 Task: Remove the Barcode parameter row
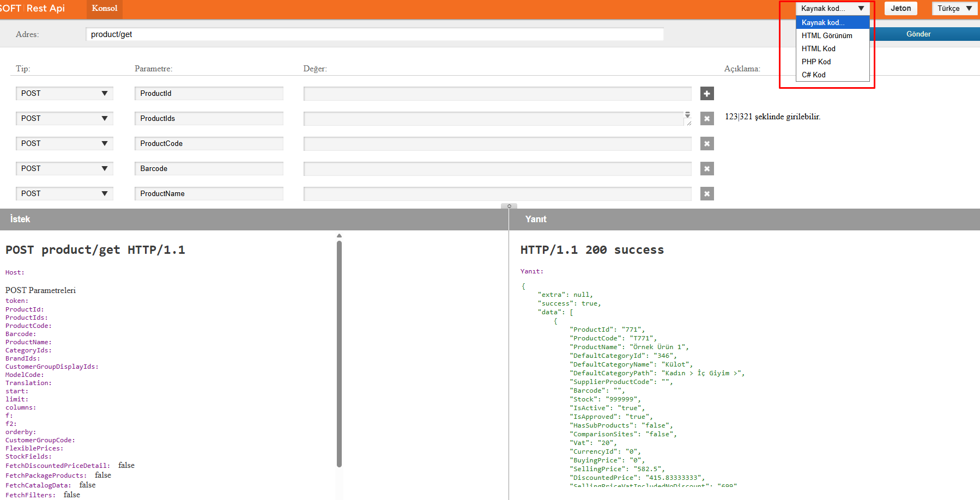[706, 168]
